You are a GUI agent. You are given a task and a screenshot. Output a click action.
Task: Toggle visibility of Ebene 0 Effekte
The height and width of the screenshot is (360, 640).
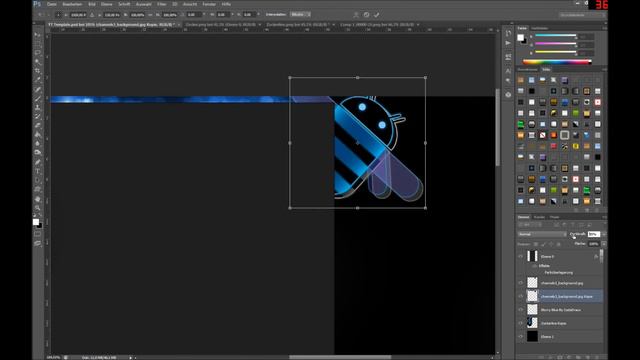[x=534, y=266]
